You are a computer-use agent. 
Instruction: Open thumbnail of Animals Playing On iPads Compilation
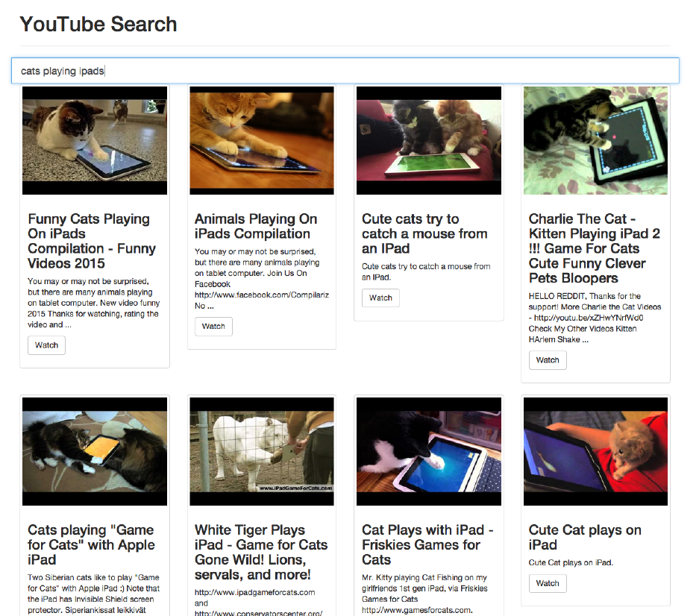tap(262, 140)
